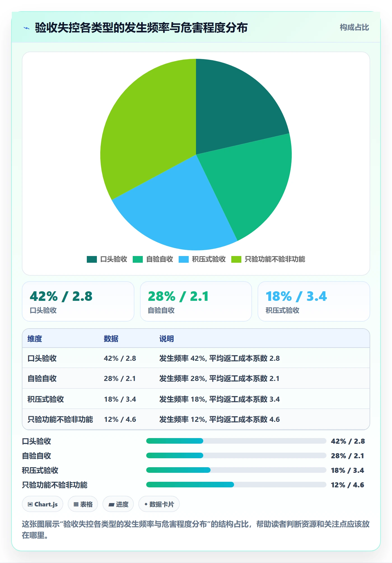
Task: Click the 积压式验收 progress bar
Action: click(236, 470)
